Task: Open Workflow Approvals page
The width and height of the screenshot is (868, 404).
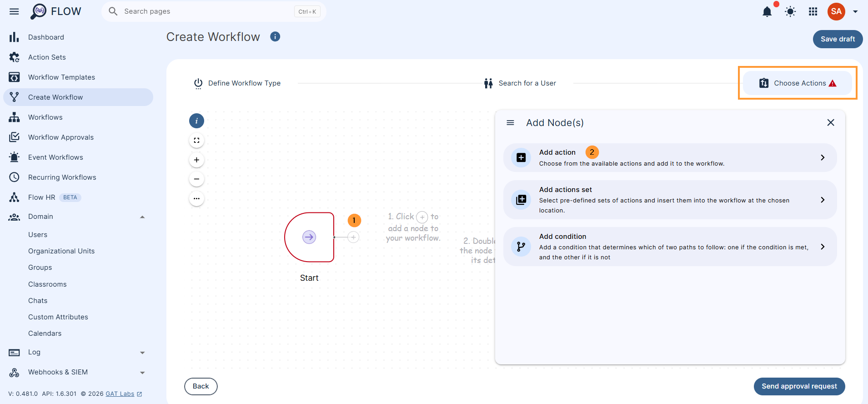Action: [x=78, y=137]
